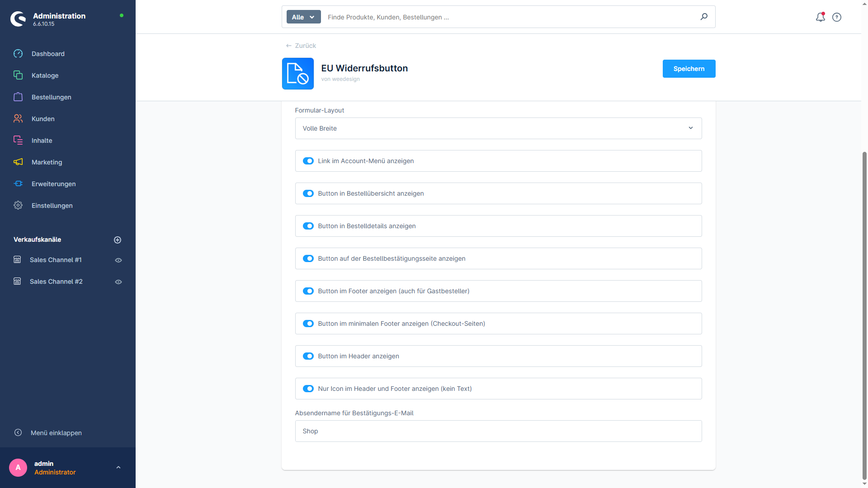Image resolution: width=868 pixels, height=488 pixels.
Task: Open Sales Channel #1 entry
Action: point(56,260)
